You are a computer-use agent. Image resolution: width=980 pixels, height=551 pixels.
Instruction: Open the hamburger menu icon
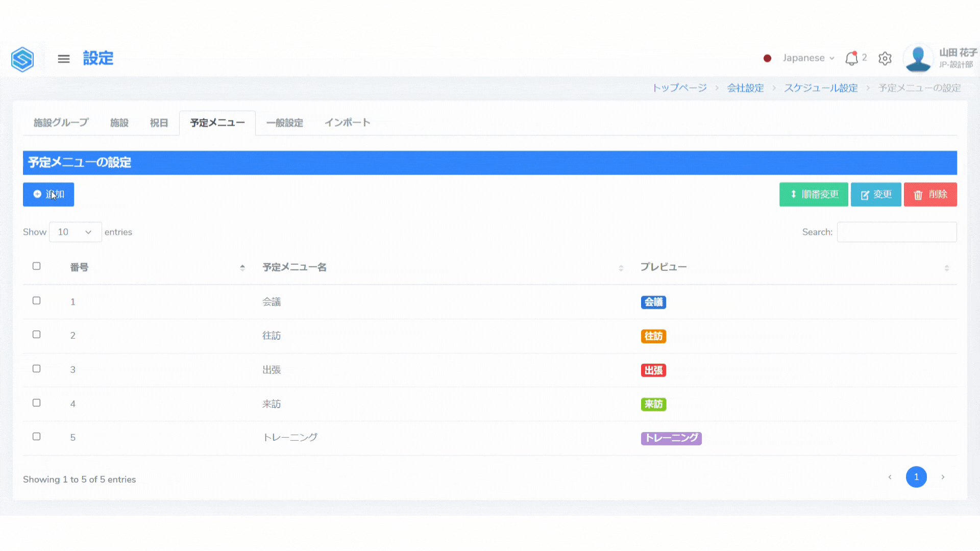64,59
